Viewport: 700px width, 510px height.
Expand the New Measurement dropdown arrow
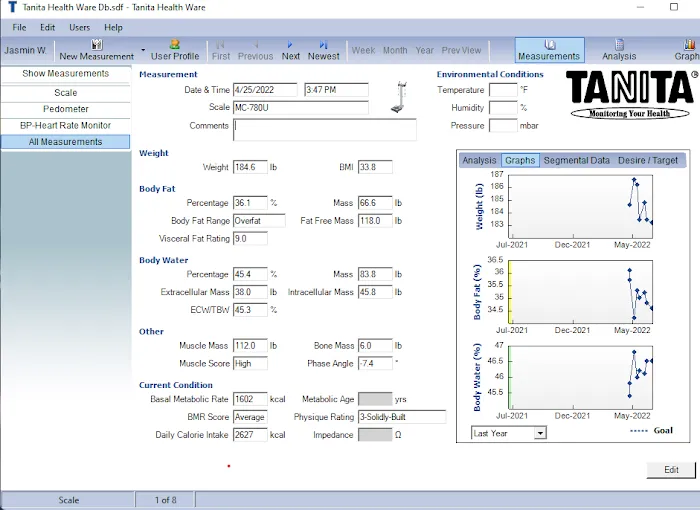click(x=143, y=50)
